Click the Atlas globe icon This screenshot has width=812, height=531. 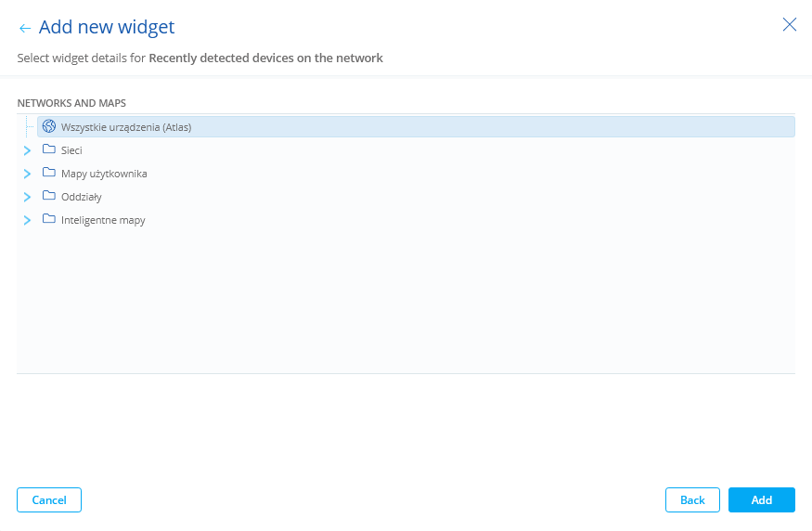[49, 126]
